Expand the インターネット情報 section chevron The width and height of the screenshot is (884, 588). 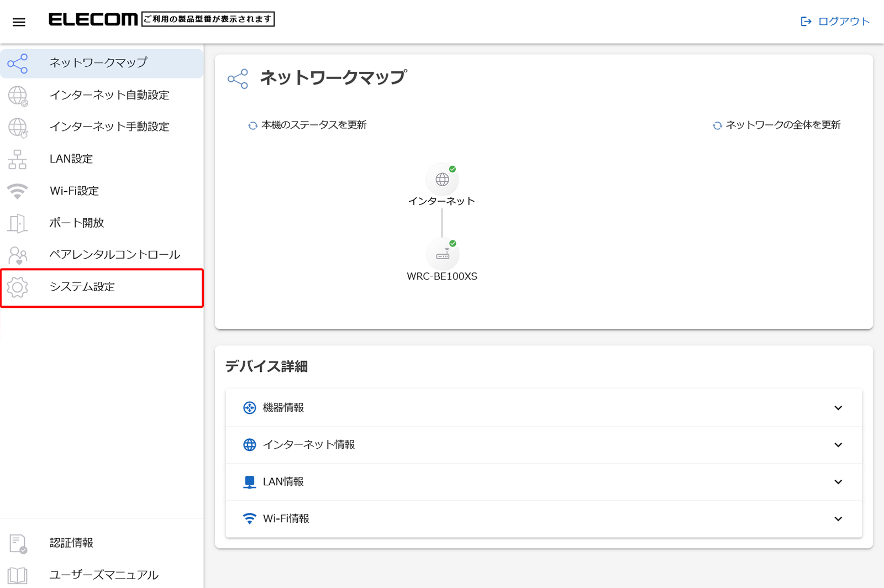pyautogui.click(x=838, y=445)
